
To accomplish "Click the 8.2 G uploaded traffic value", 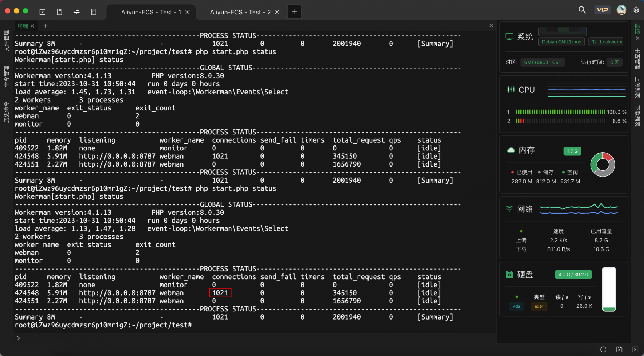I will (601, 240).
